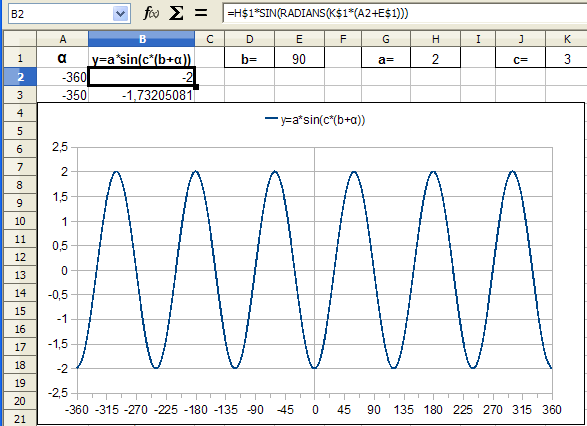
Task: Click cell D1 labeled b=
Action: pos(249,58)
